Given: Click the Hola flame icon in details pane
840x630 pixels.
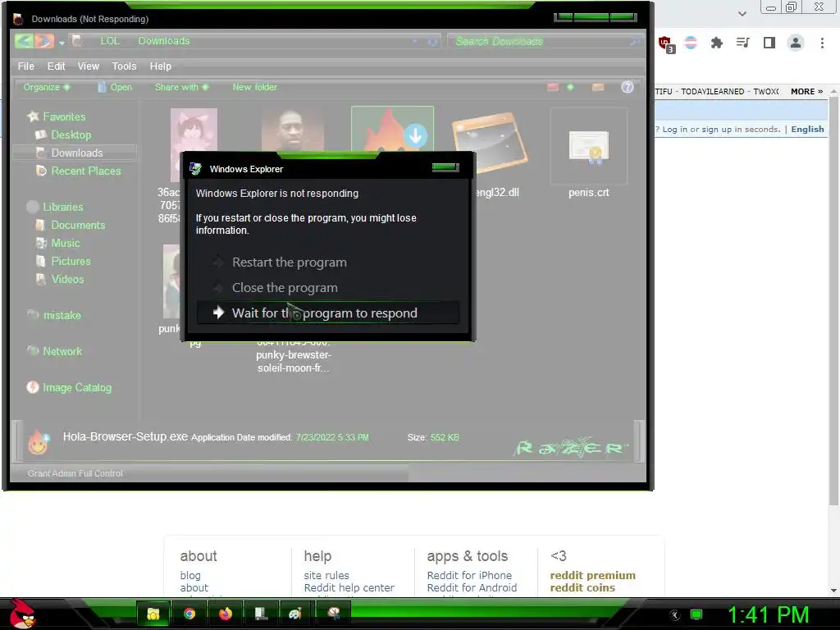Looking at the screenshot, I should coord(38,442).
